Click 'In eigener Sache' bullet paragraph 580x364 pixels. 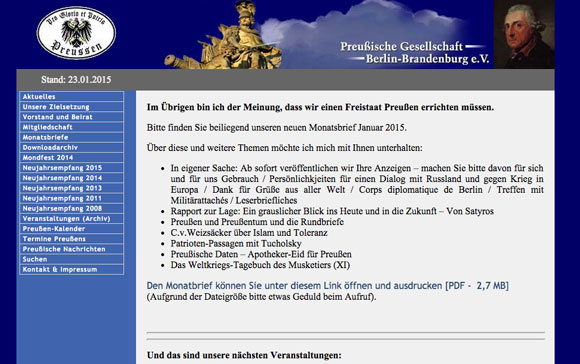click(x=357, y=184)
